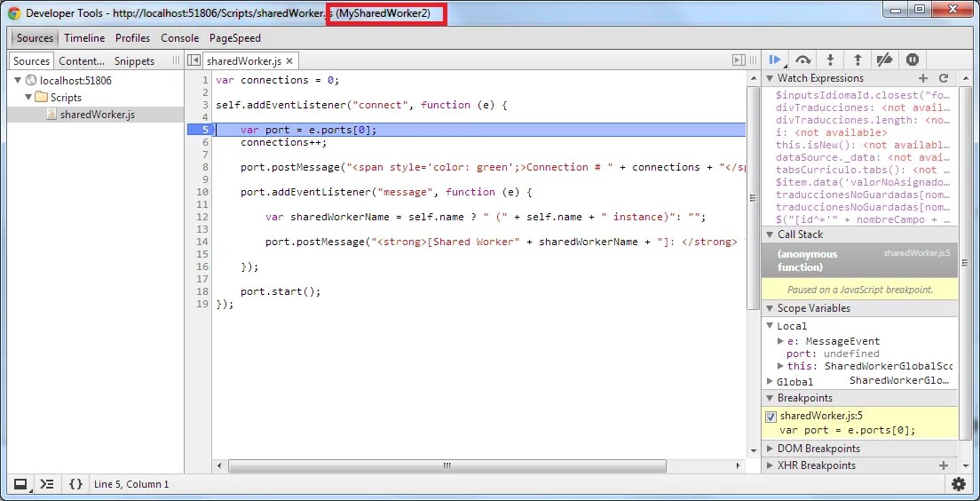Select the Sources main panel tab
This screenshot has width=980, height=501.
click(x=35, y=38)
